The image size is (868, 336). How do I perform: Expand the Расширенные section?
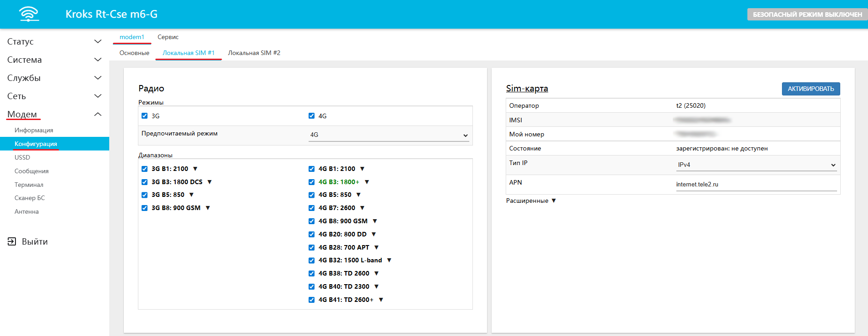[x=531, y=201]
